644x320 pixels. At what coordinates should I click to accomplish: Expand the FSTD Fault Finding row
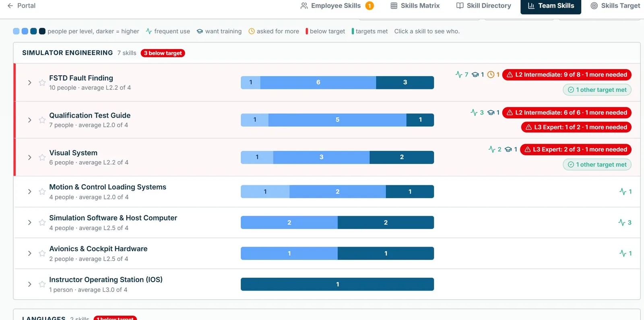[x=29, y=83]
